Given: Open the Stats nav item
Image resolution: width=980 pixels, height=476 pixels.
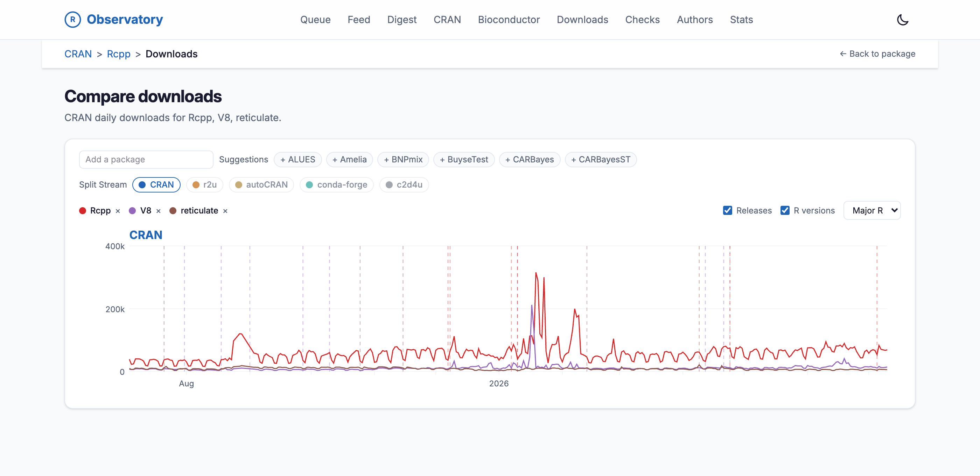Looking at the screenshot, I should click(x=741, y=19).
